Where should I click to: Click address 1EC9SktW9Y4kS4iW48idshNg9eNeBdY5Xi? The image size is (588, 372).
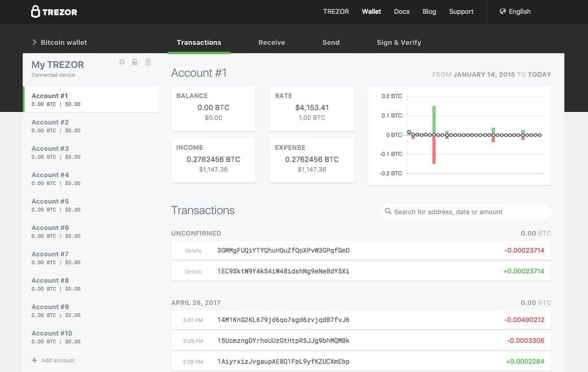pos(284,271)
